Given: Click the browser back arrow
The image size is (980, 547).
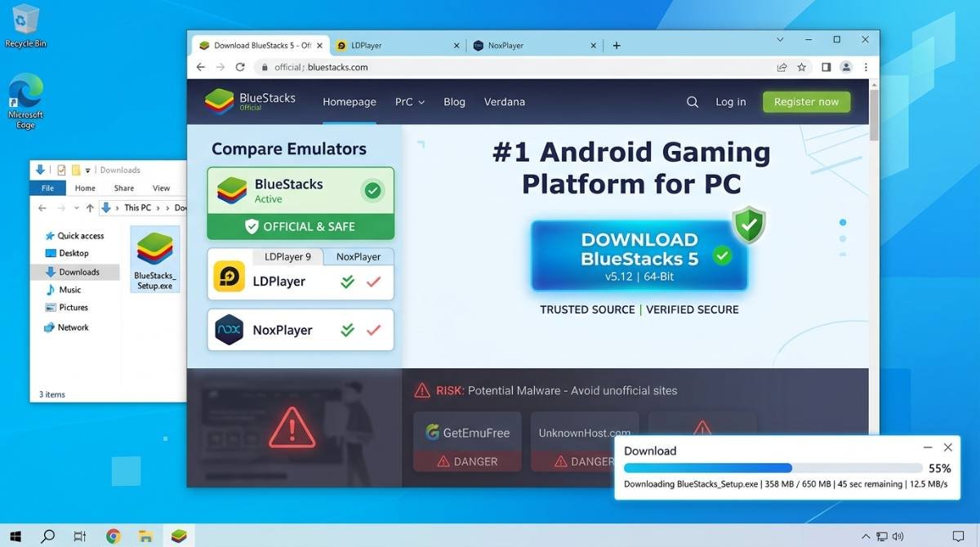Looking at the screenshot, I should click(201, 67).
